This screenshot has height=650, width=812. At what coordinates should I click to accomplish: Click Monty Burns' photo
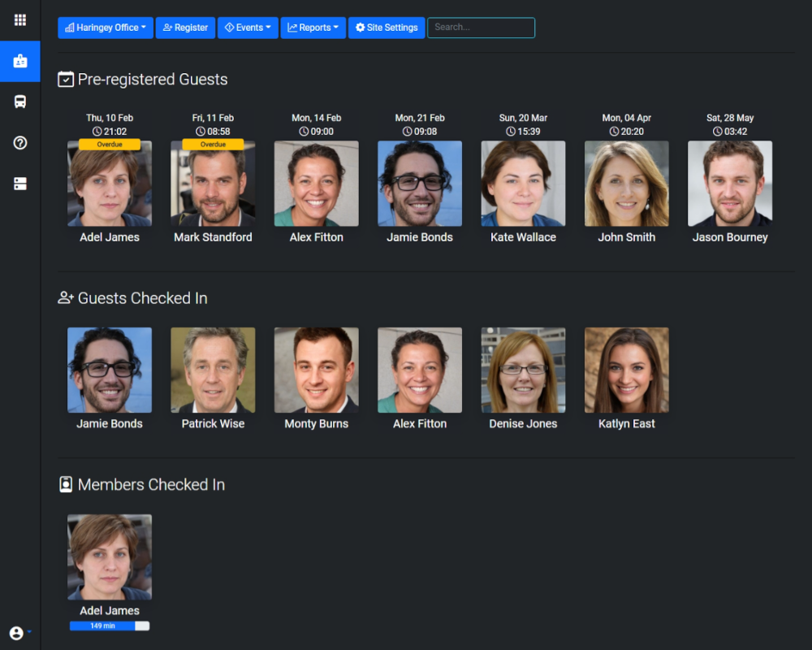317,370
